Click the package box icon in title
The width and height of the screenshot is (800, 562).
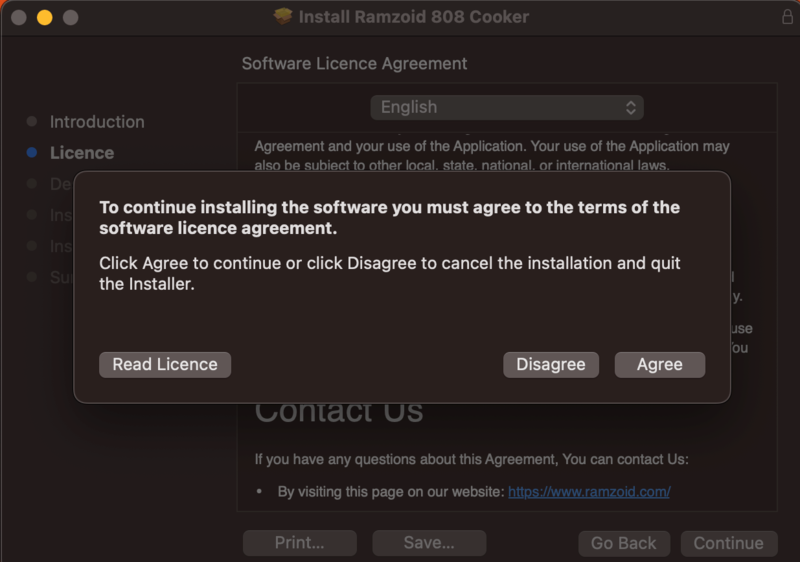pos(283,17)
